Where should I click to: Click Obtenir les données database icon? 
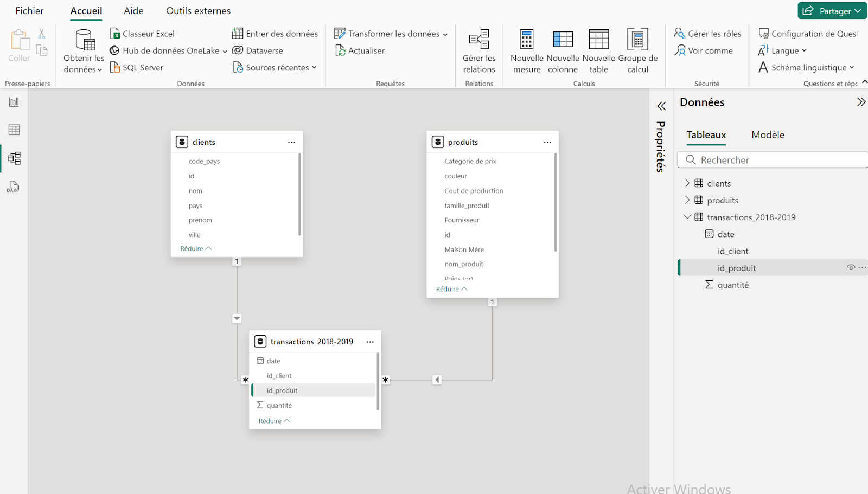click(85, 40)
